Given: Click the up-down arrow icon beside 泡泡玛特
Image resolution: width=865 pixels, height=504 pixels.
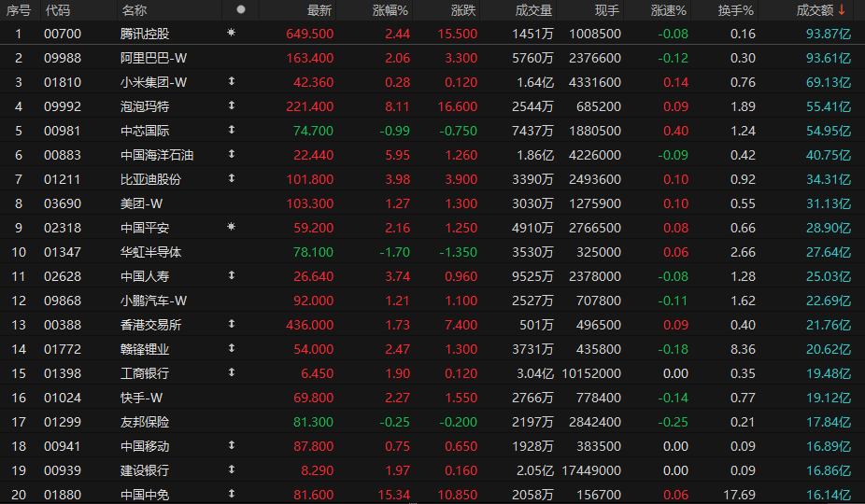Looking at the screenshot, I should coord(232,105).
